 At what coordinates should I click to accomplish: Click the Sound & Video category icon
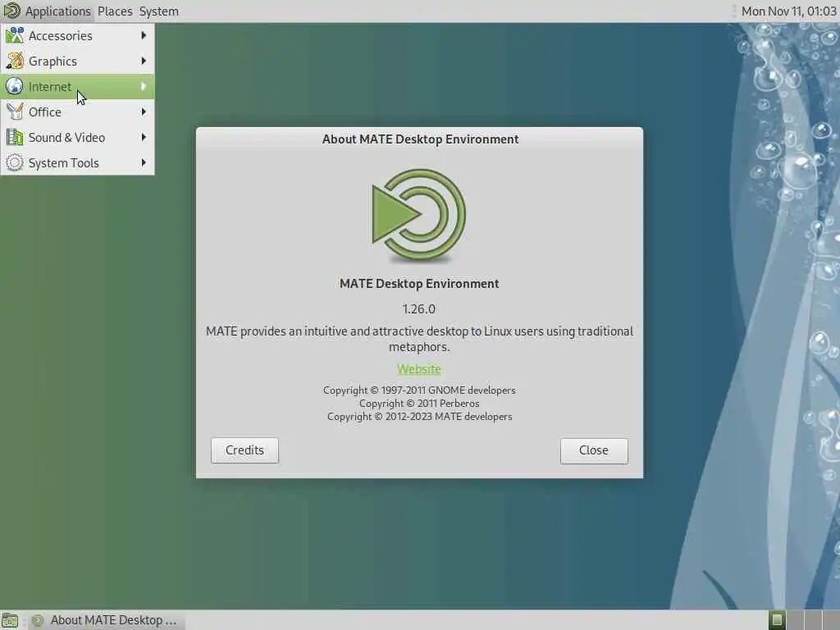(15, 137)
